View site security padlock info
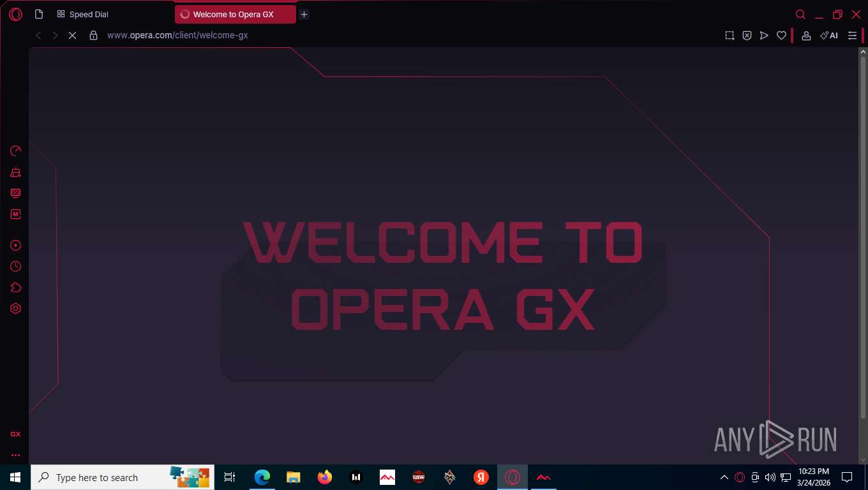This screenshot has height=490, width=868. 93,36
